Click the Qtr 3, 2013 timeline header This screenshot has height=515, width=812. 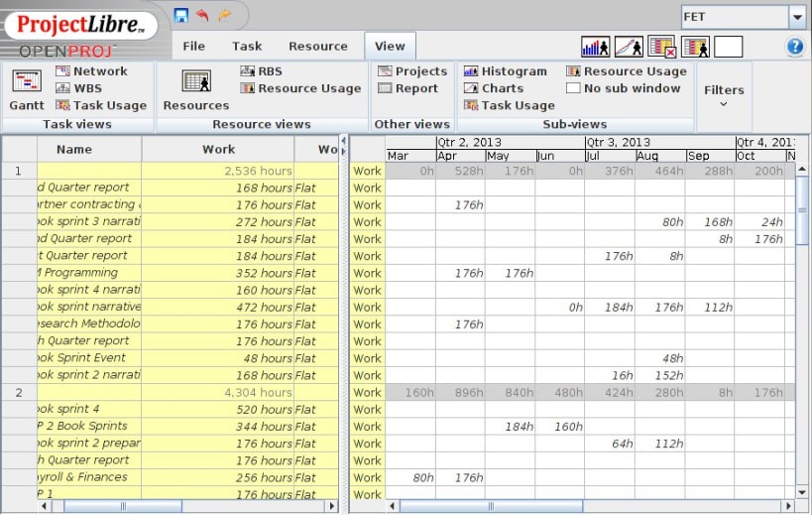659,142
